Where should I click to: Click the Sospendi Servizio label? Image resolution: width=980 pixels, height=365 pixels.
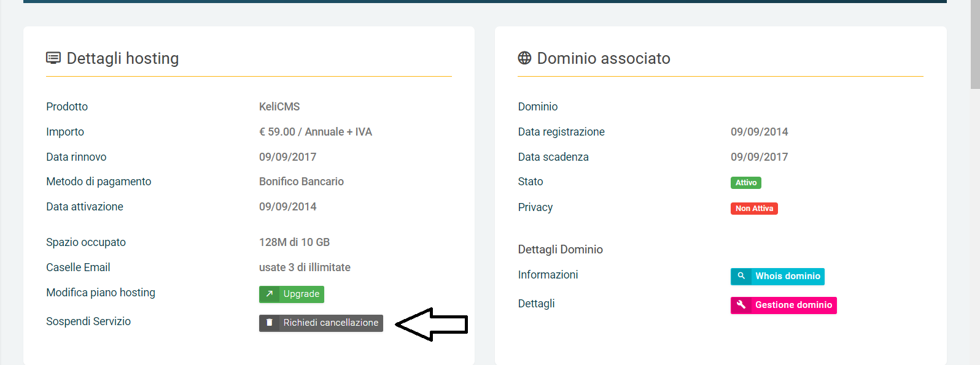pyautogui.click(x=88, y=321)
